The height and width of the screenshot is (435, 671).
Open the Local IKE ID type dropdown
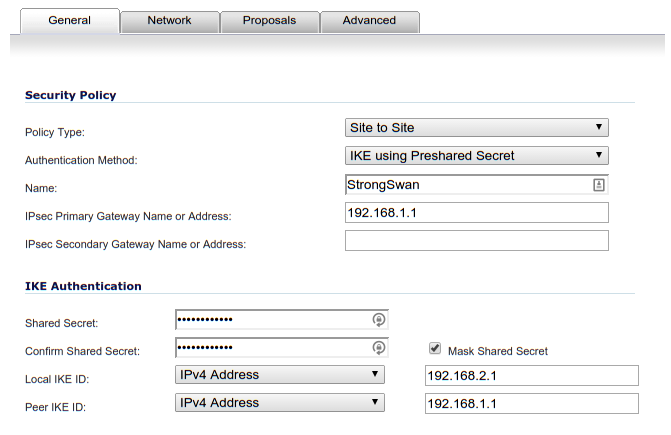(280, 375)
